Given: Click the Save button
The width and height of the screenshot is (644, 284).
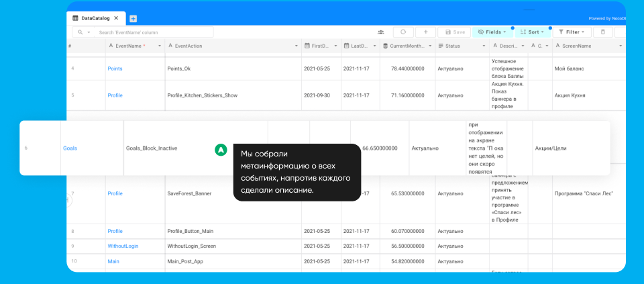Looking at the screenshot, I should pos(454,32).
